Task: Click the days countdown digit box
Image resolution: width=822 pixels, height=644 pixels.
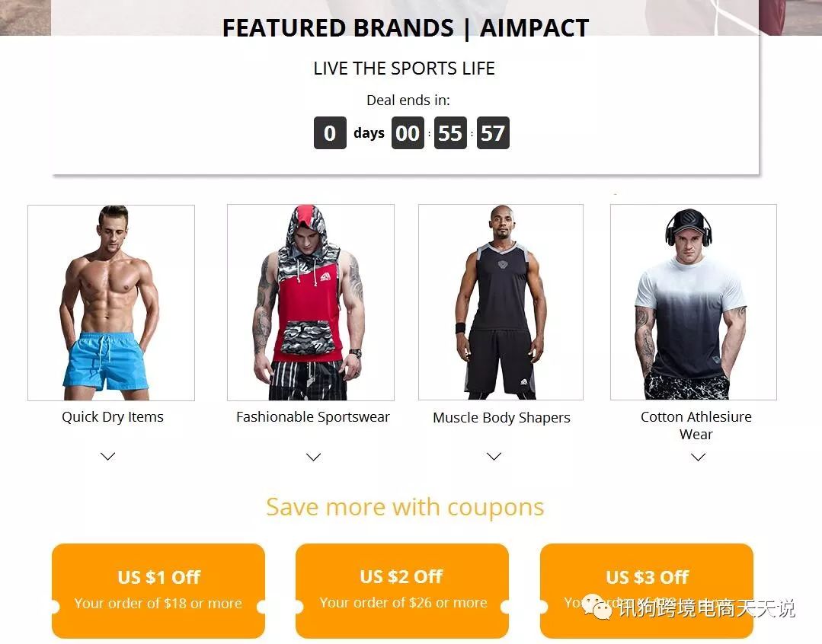Action: tap(330, 133)
